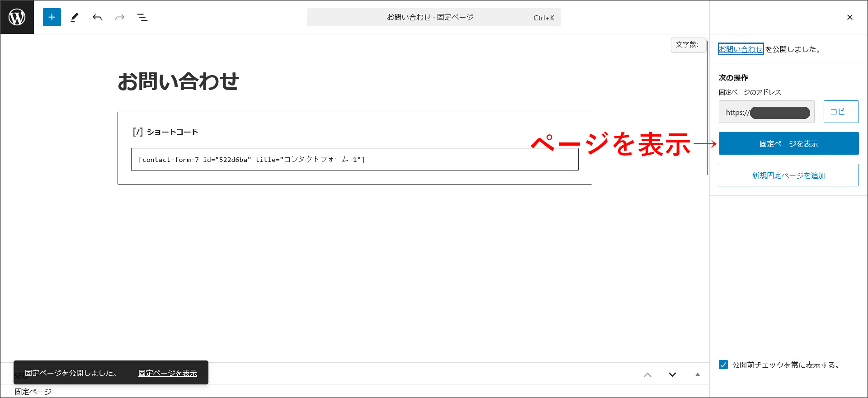This screenshot has height=398, width=868.
Task: Move meta box panel up with chevron
Action: pos(647,374)
